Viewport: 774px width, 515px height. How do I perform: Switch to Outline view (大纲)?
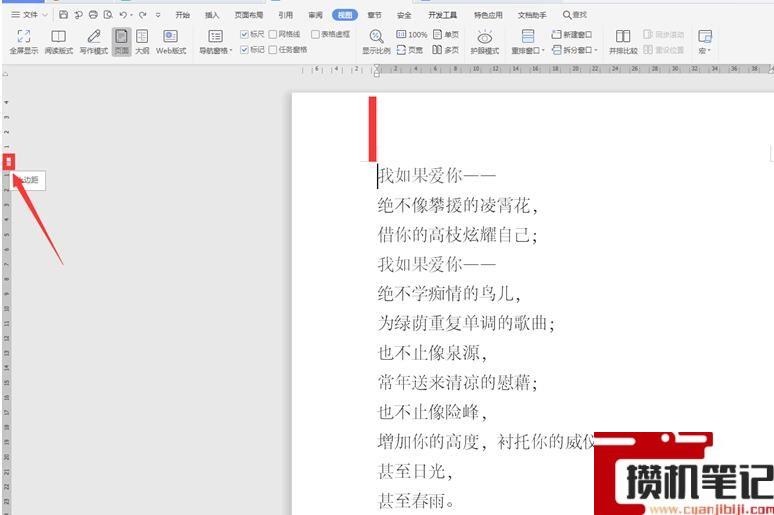(x=142, y=41)
